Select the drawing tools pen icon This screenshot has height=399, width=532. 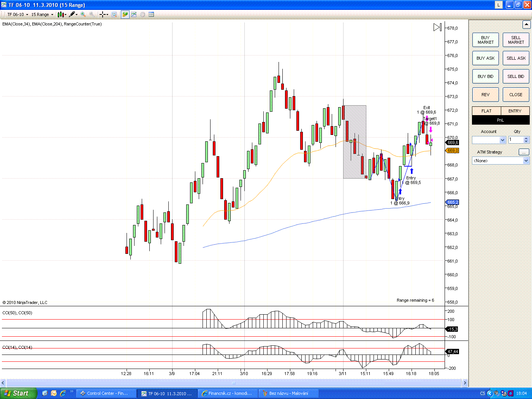pyautogui.click(x=72, y=14)
